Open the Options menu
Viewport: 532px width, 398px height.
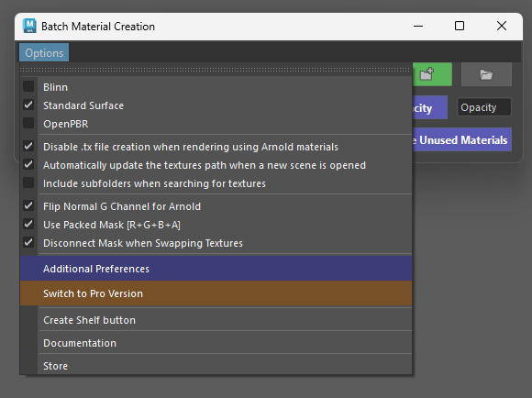[44, 53]
